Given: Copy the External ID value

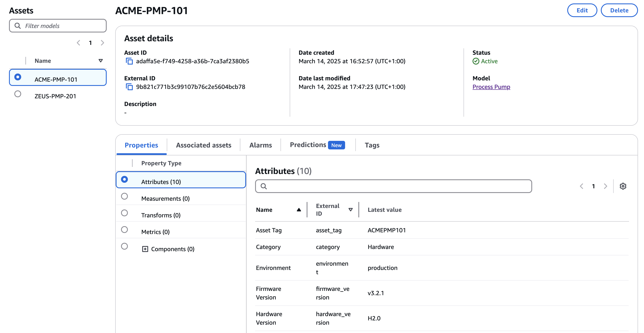Looking at the screenshot, I should (129, 87).
